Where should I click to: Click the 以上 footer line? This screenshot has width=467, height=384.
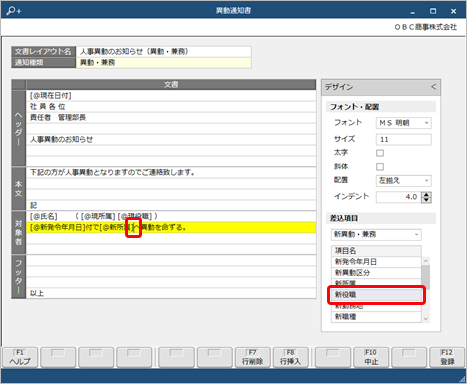tap(171, 293)
